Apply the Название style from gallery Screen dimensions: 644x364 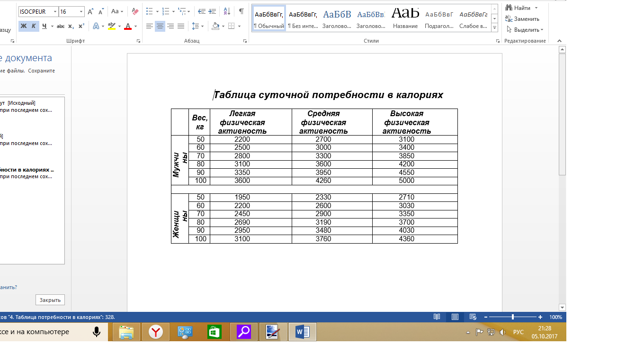[405, 18]
